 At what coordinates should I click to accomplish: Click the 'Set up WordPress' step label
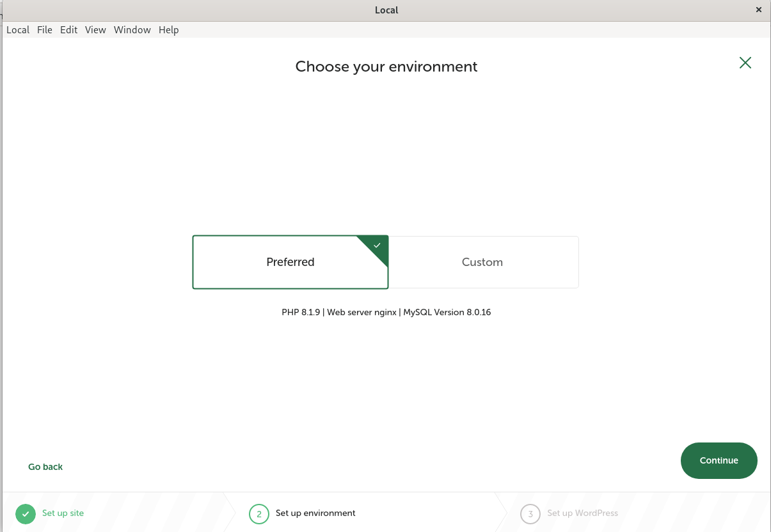[582, 513]
